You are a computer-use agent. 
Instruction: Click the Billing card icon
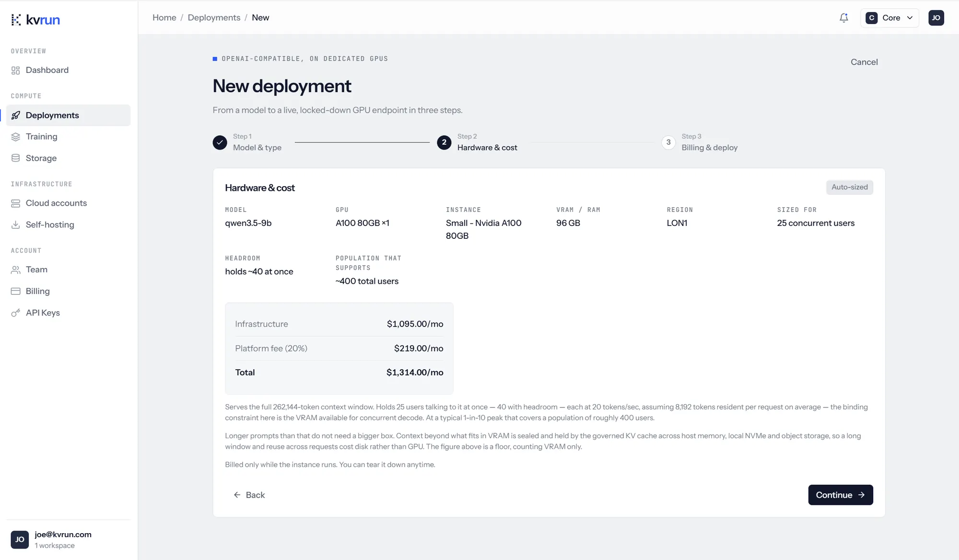[16, 291]
